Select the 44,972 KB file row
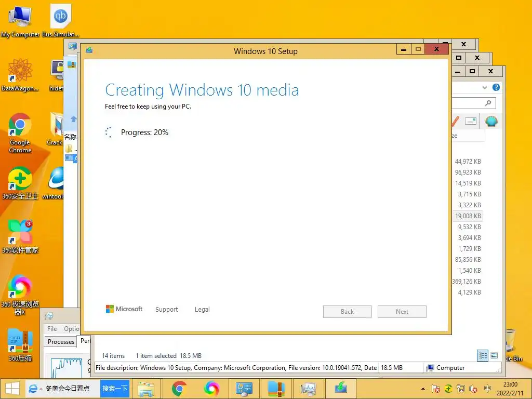Image resolution: width=532 pixels, height=399 pixels. tap(468, 162)
